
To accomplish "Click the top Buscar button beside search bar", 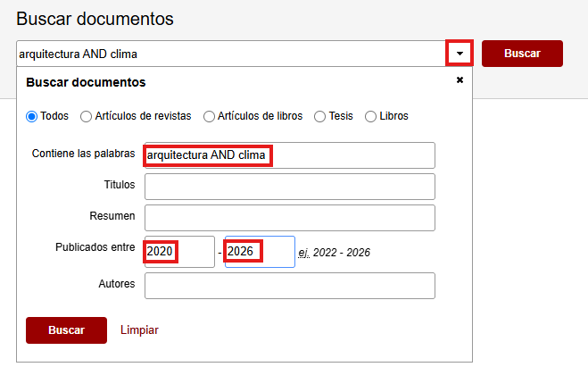I will [x=522, y=54].
